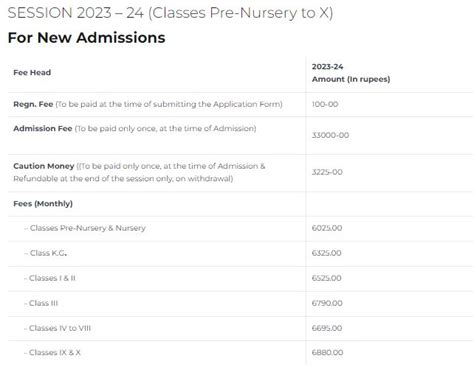Click the 6880.00 amount for Classes IX & X
The image size is (474, 375).
(327, 352)
